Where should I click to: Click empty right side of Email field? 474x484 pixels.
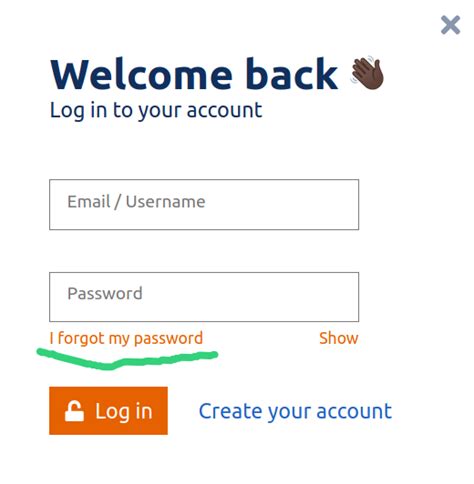click(x=283, y=205)
